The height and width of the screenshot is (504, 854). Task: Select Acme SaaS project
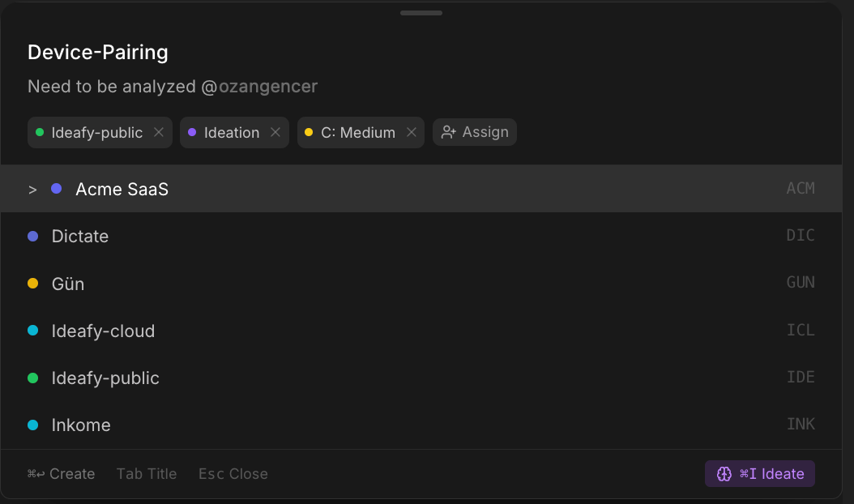[x=122, y=189]
